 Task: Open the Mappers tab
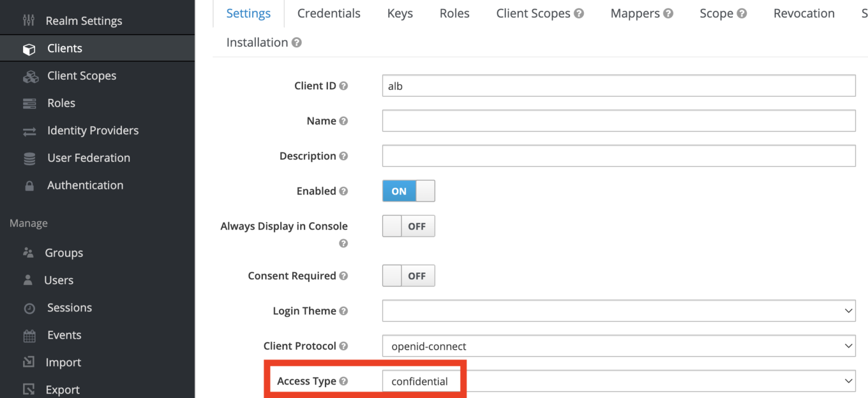(635, 13)
